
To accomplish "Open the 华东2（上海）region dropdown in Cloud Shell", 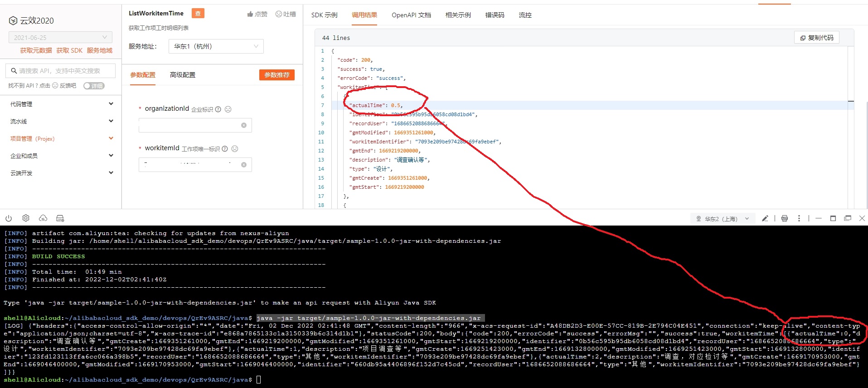I will 723,219.
